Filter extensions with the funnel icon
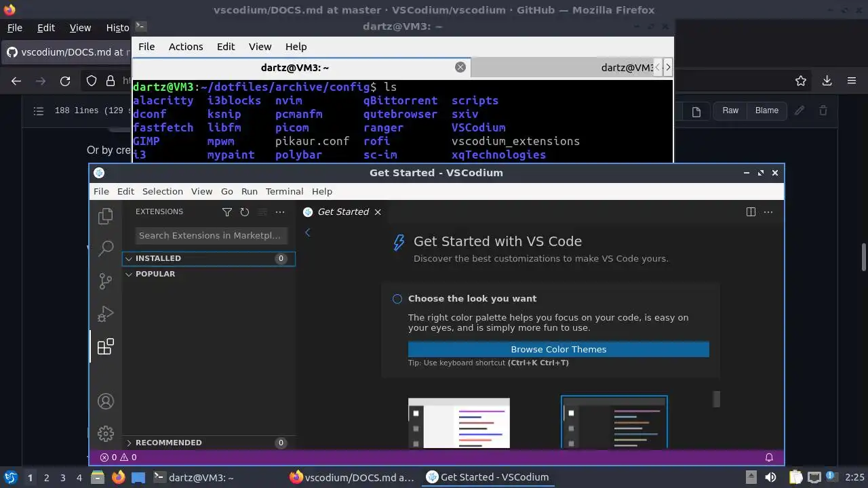868x488 pixels. click(x=227, y=212)
